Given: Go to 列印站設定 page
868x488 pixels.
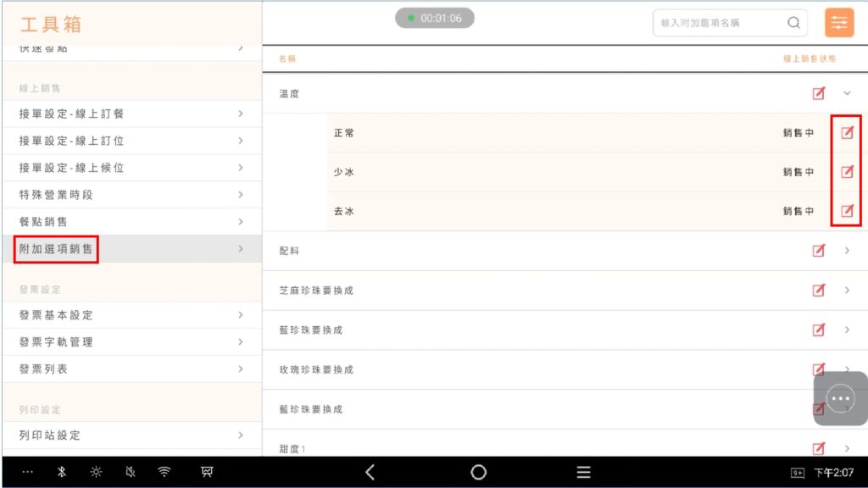Looking at the screenshot, I should [x=131, y=435].
